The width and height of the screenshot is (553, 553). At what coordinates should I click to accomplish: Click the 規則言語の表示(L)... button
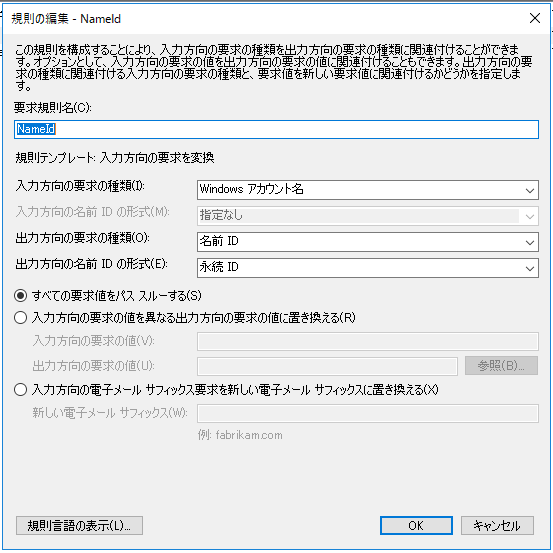(x=79, y=525)
